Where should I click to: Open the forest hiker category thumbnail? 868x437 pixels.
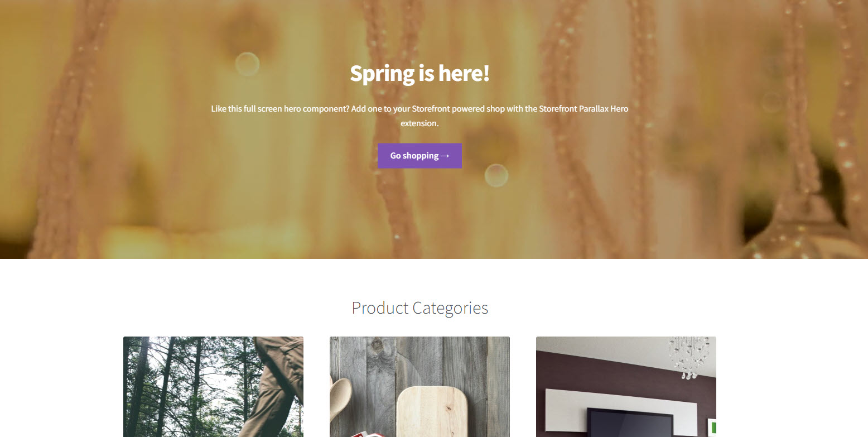click(213, 387)
